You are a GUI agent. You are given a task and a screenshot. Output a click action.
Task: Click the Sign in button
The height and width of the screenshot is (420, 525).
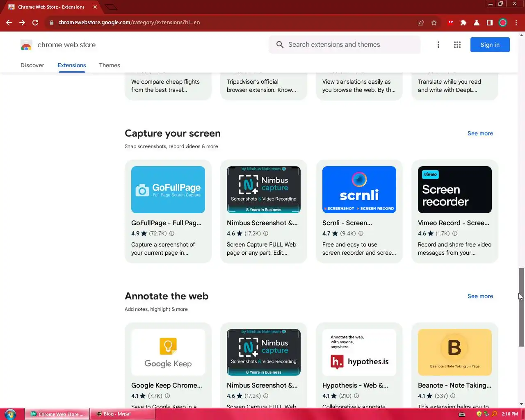490,45
